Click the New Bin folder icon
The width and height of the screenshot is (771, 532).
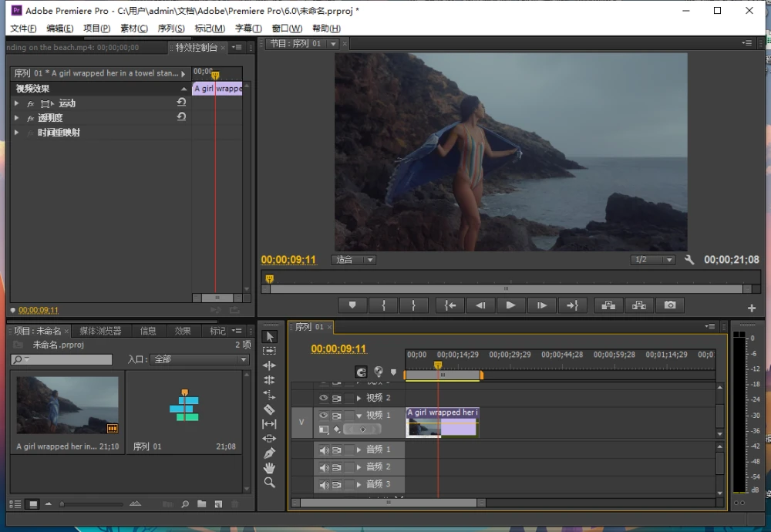[201, 504]
